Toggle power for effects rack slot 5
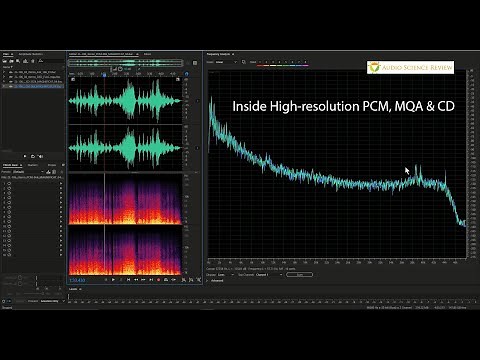Screen dimensions: 480x360 pyautogui.click(x=9, y=202)
